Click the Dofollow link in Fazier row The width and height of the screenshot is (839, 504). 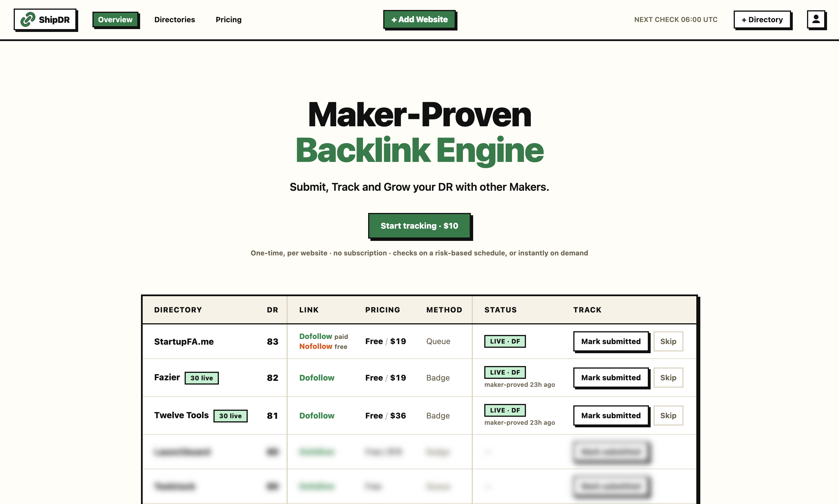click(x=317, y=378)
